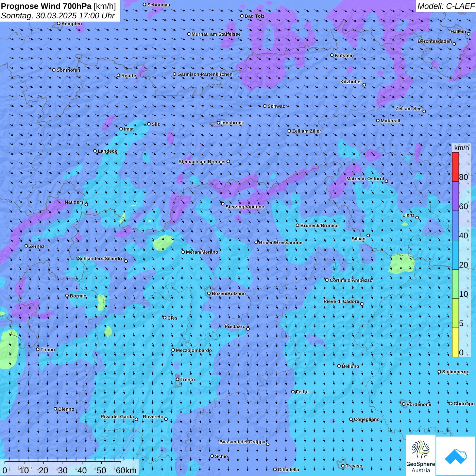Click the Landeck location dot
The height and width of the screenshot is (476, 476).
[x=95, y=151]
